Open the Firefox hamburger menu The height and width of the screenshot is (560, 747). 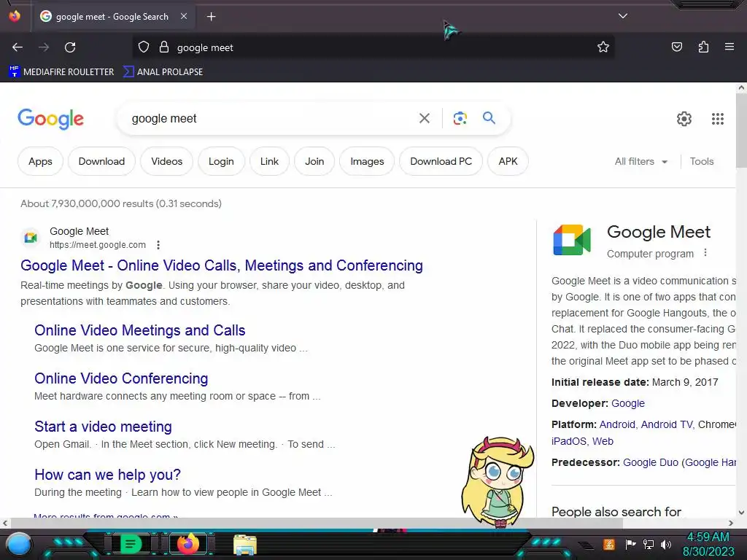pyautogui.click(x=729, y=47)
